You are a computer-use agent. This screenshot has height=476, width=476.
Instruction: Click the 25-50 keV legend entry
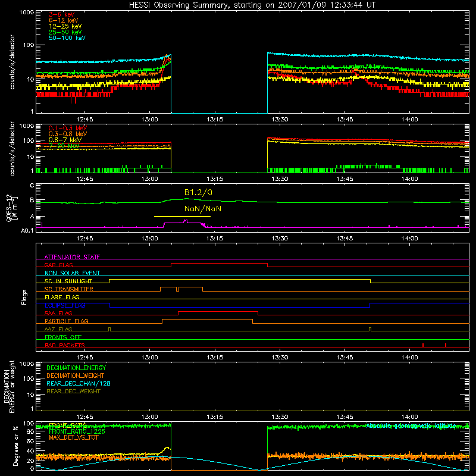click(65, 32)
